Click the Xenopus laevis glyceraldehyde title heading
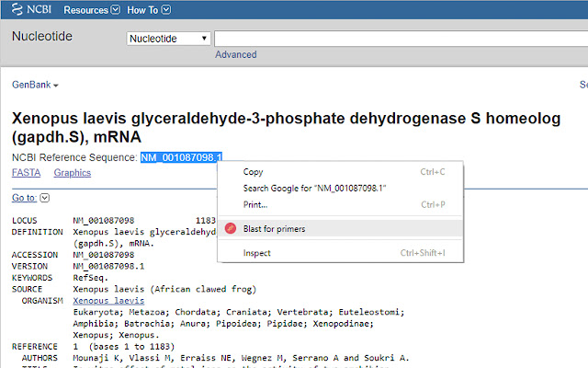 pos(286,127)
